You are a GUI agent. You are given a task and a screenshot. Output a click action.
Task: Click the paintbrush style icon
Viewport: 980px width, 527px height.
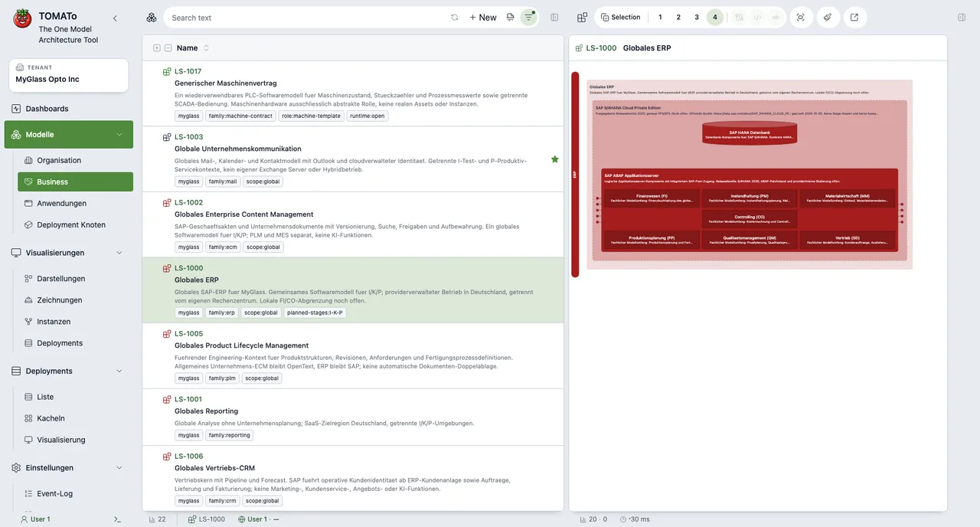828,18
